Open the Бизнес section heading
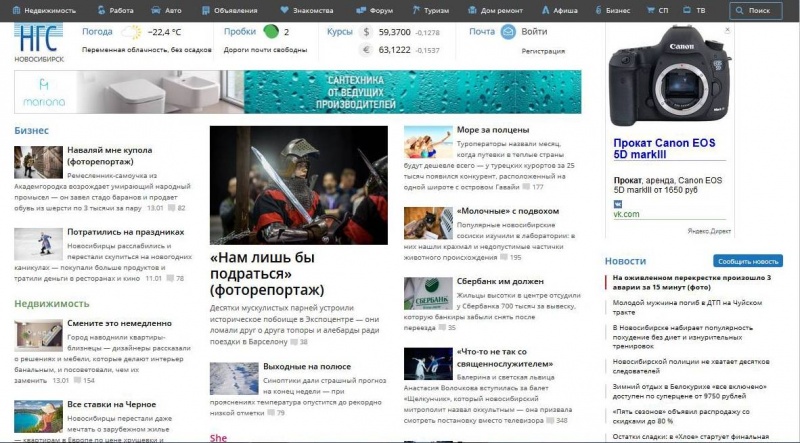Screen dimensions: 800x443 [31, 130]
